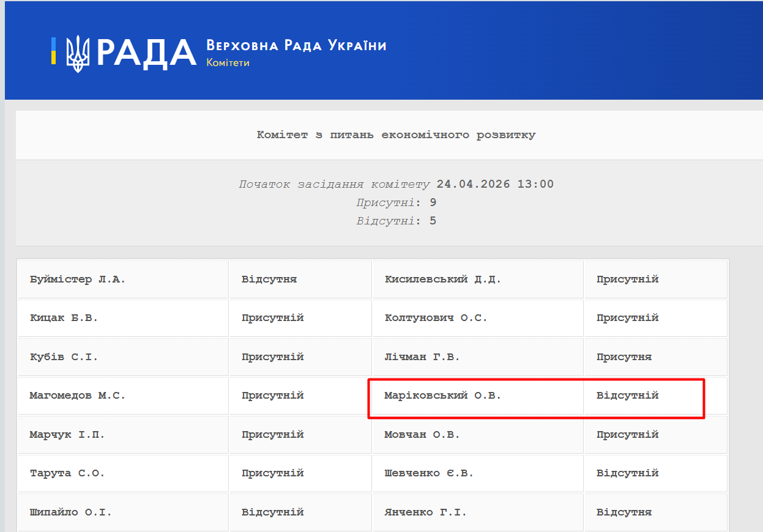This screenshot has width=763, height=532.
Task: Select name cell Буймістер Л.А.
Action: click(x=123, y=279)
